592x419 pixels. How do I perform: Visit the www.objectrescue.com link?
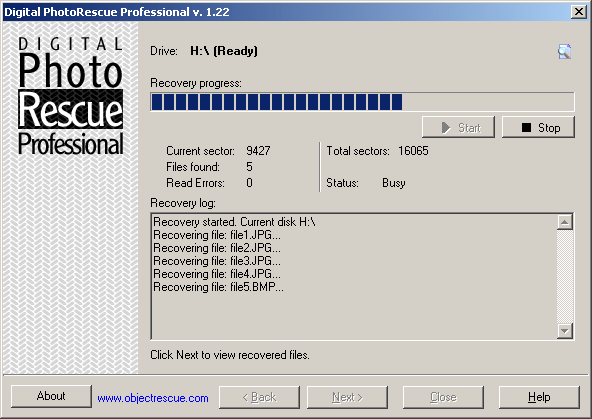(x=153, y=398)
